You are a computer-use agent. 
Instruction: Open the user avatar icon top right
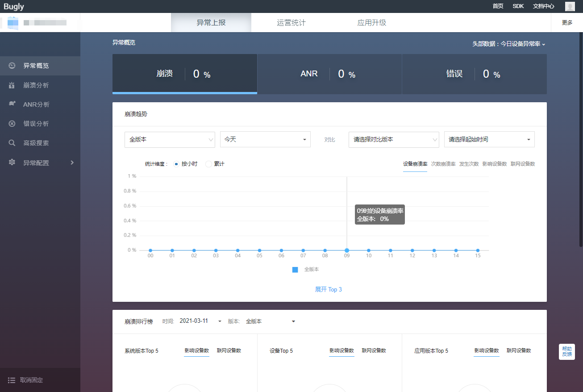(570, 6)
